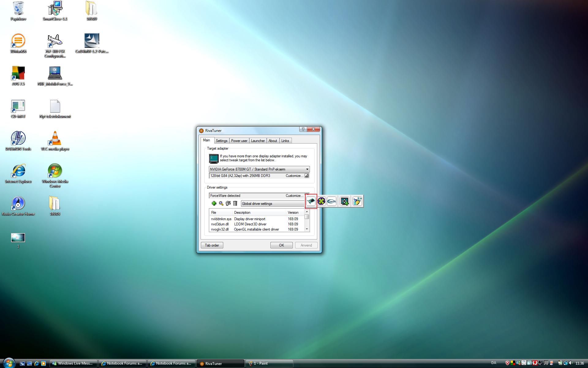588x368 pixels.
Task: Open the desktop and overlay settings icon
Action: [345, 201]
